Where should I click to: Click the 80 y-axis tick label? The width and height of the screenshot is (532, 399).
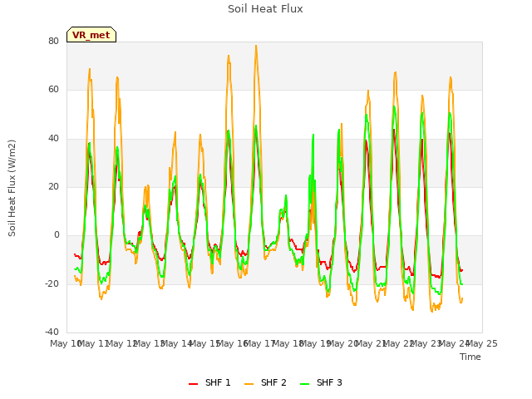(x=53, y=41)
